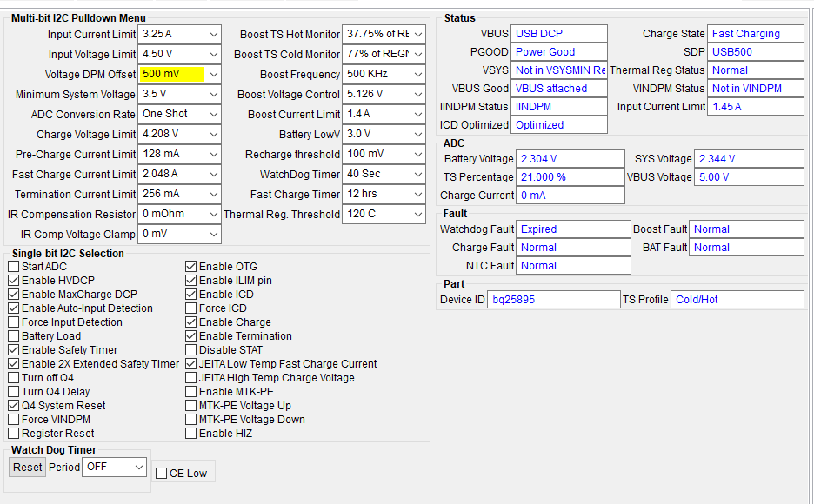Open Pre-Charge Current Limit dropdown
This screenshot has width=814, height=504.
(x=179, y=154)
